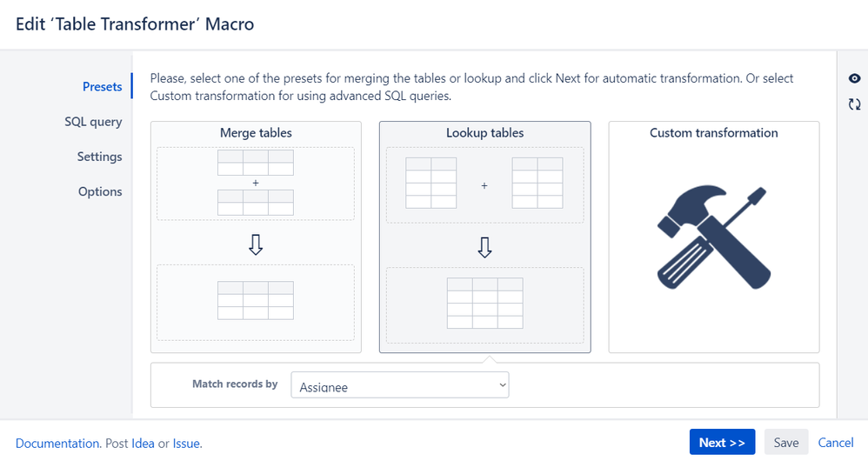The width and height of the screenshot is (868, 461).
Task: Click the down arrow in Lookup tables
Action: pos(484,247)
